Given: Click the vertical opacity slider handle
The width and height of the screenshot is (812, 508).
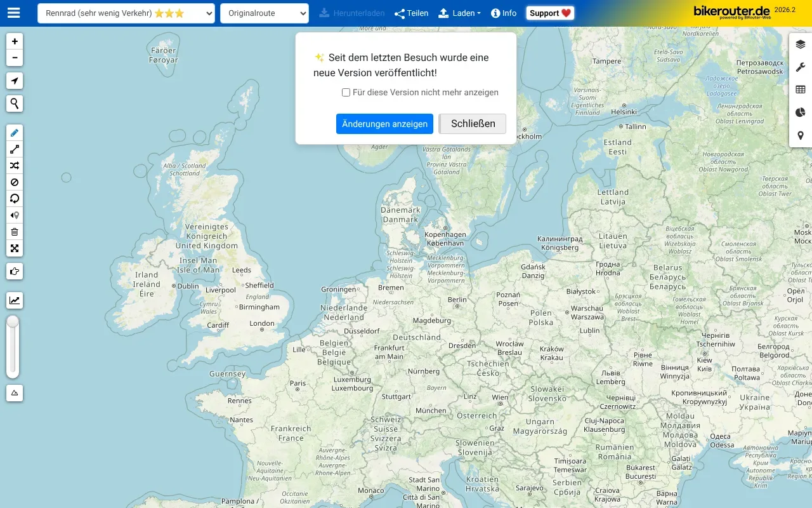Looking at the screenshot, I should point(13,322).
